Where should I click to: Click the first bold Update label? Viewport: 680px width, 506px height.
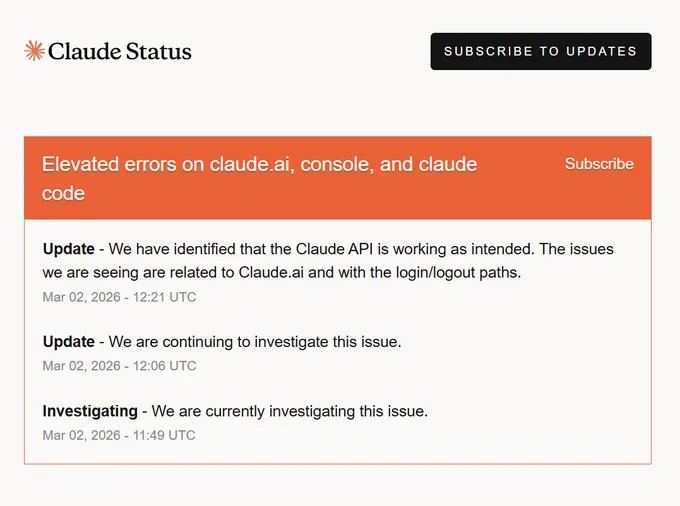point(69,249)
